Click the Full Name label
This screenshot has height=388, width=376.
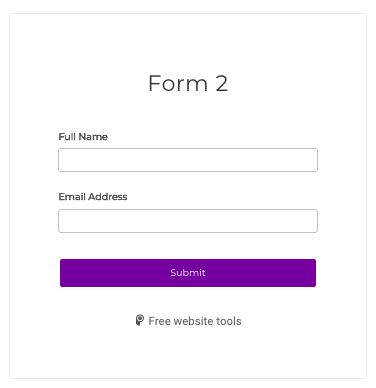83,137
